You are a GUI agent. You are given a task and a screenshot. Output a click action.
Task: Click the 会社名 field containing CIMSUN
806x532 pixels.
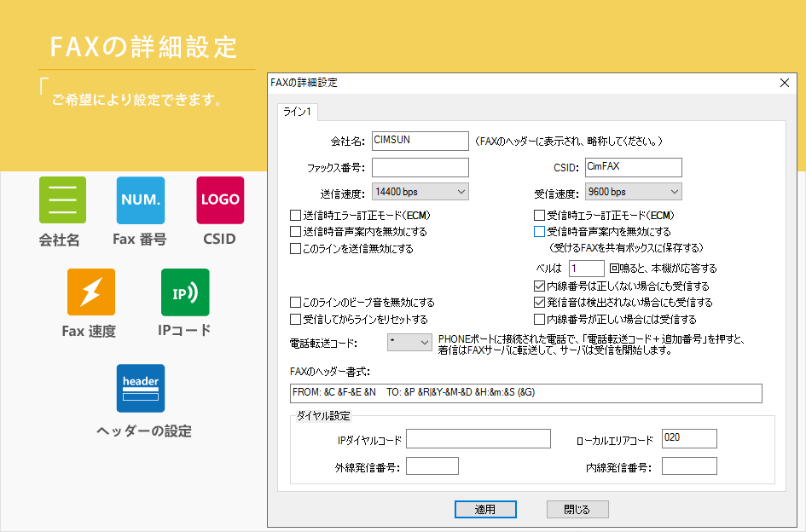[x=420, y=141]
